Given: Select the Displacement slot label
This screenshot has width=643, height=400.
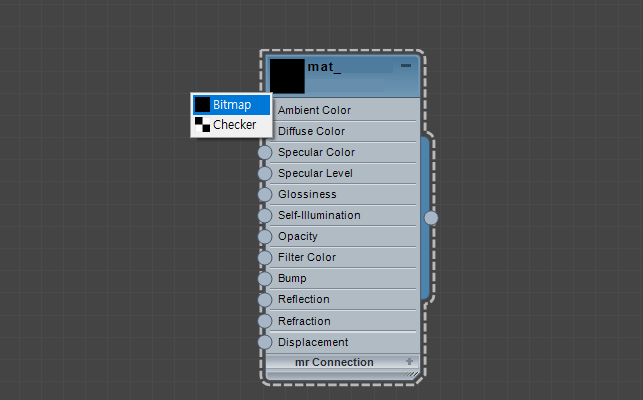Looking at the screenshot, I should pos(313,342).
